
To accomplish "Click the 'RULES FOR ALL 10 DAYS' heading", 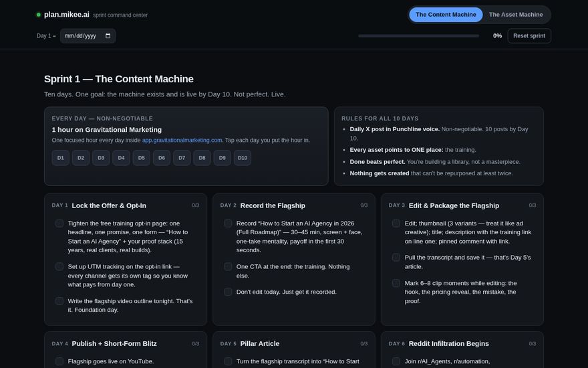I will click(x=380, y=118).
